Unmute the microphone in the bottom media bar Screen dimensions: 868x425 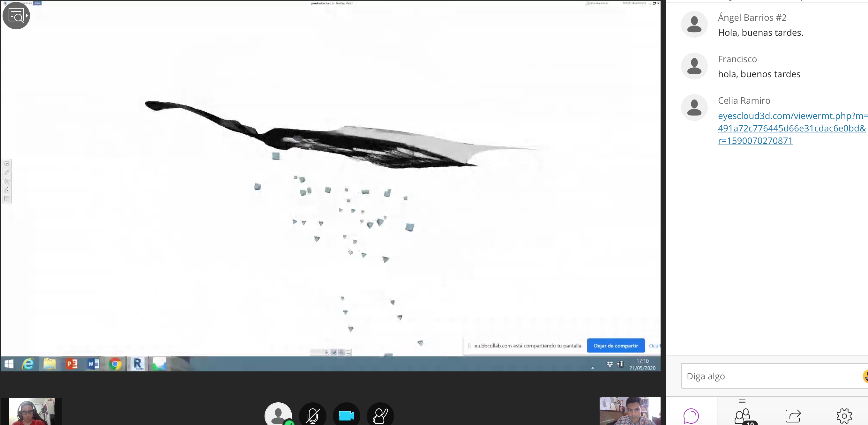point(312,415)
